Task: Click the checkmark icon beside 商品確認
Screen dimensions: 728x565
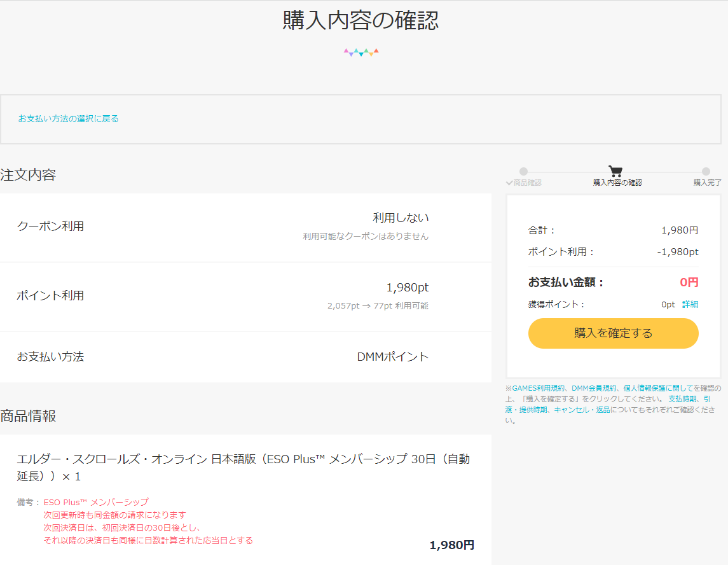Action: 509,183
